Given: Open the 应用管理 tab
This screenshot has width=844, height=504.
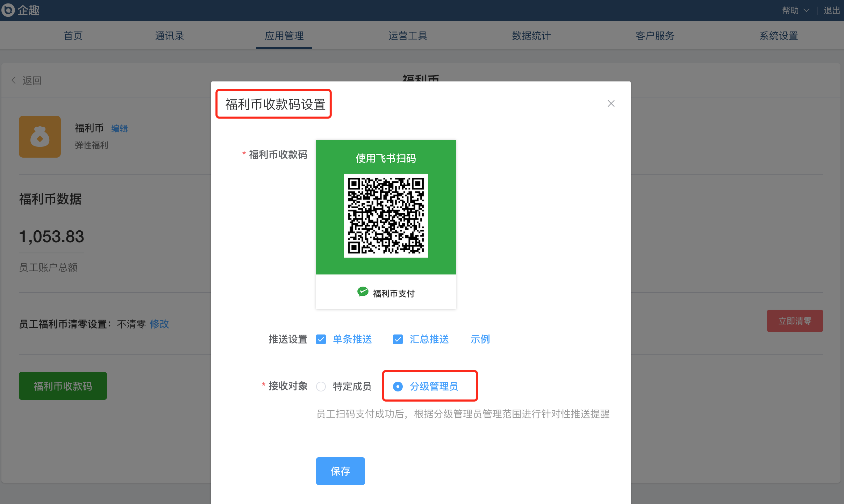Looking at the screenshot, I should point(284,36).
